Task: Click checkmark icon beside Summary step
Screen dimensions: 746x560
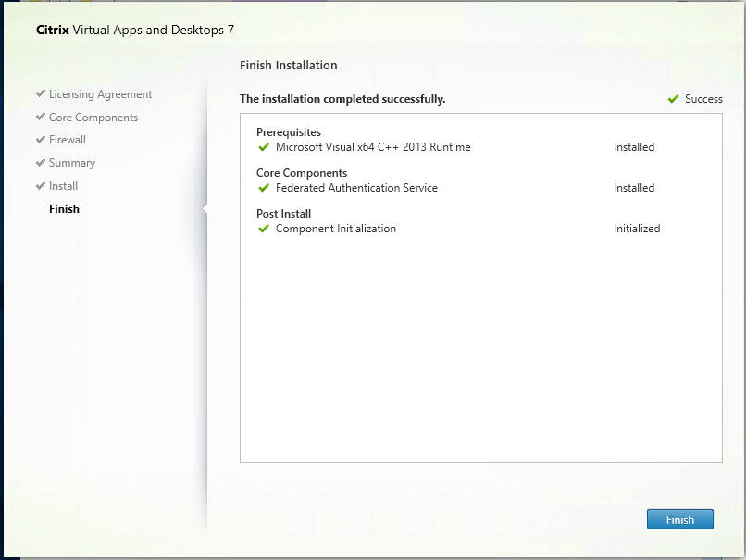Action: 41,162
